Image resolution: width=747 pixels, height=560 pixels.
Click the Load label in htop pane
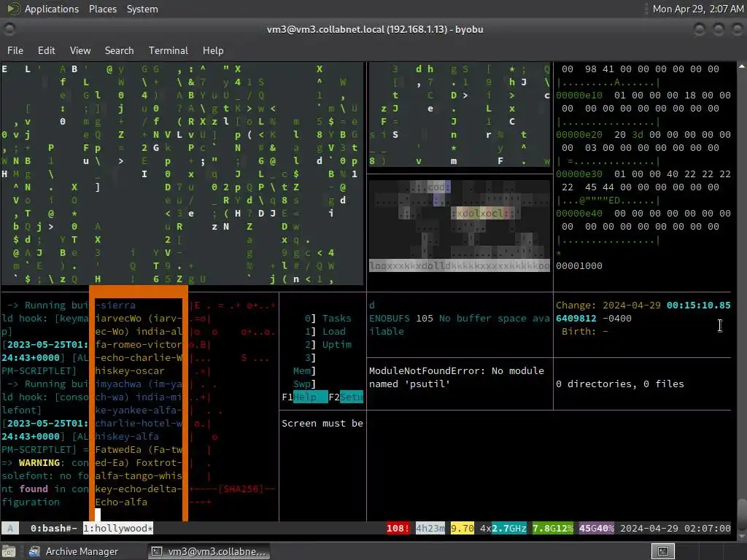coord(333,332)
